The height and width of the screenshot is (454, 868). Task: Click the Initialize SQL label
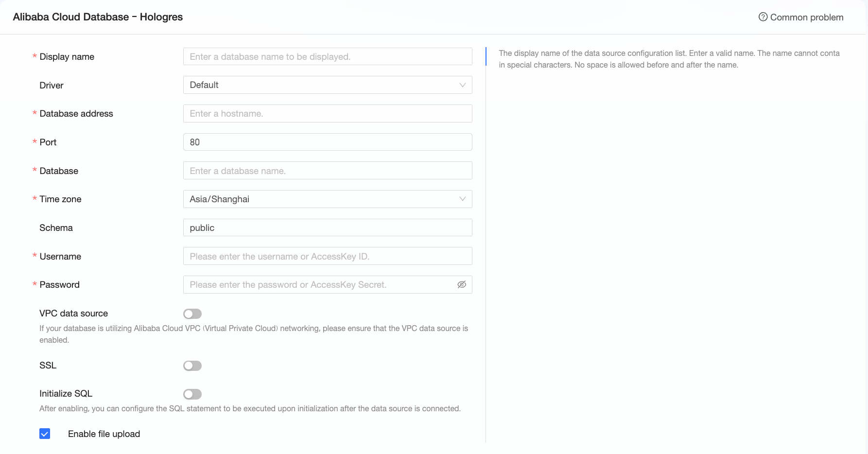(x=66, y=394)
